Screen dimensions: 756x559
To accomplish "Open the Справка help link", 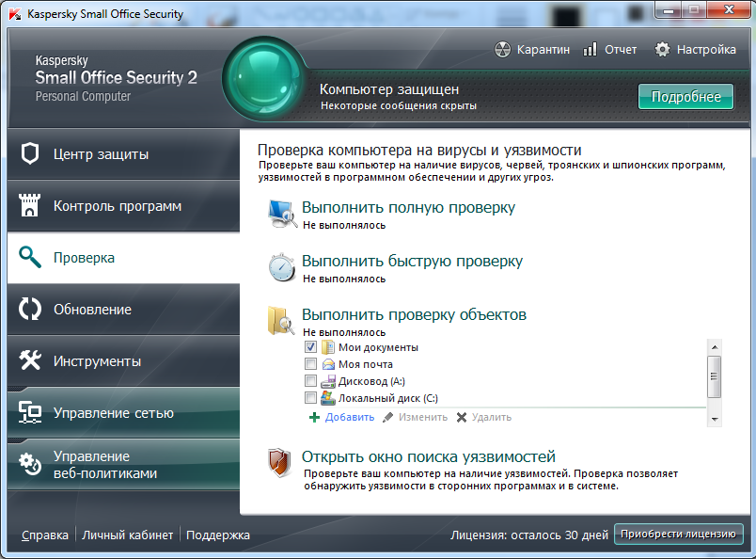I will (45, 535).
